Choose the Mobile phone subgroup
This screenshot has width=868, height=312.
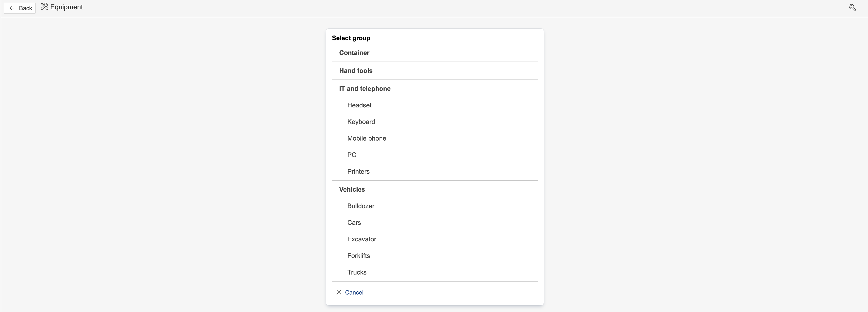coord(367,138)
